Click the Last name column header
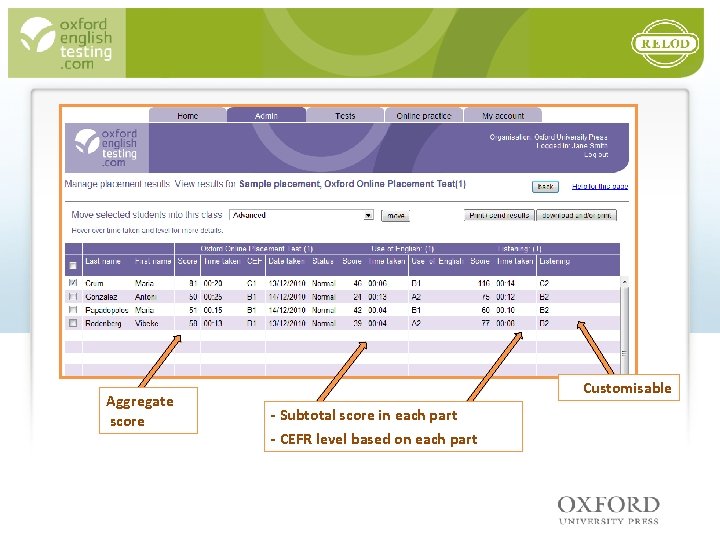The height and width of the screenshot is (540, 720). [x=103, y=261]
